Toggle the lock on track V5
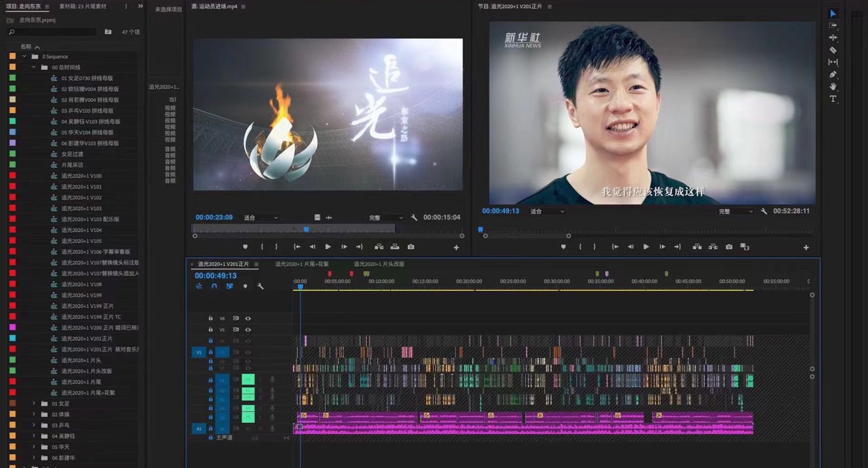The image size is (868, 468). pyautogui.click(x=211, y=329)
